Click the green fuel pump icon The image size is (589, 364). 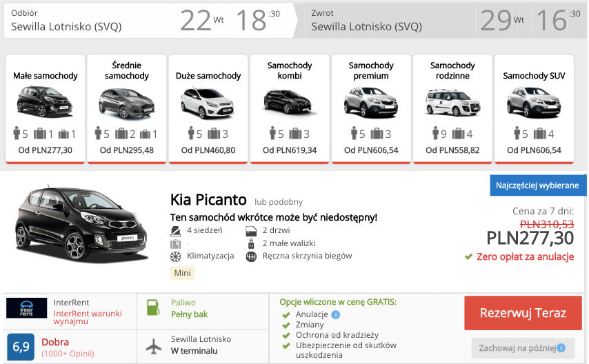click(x=154, y=307)
